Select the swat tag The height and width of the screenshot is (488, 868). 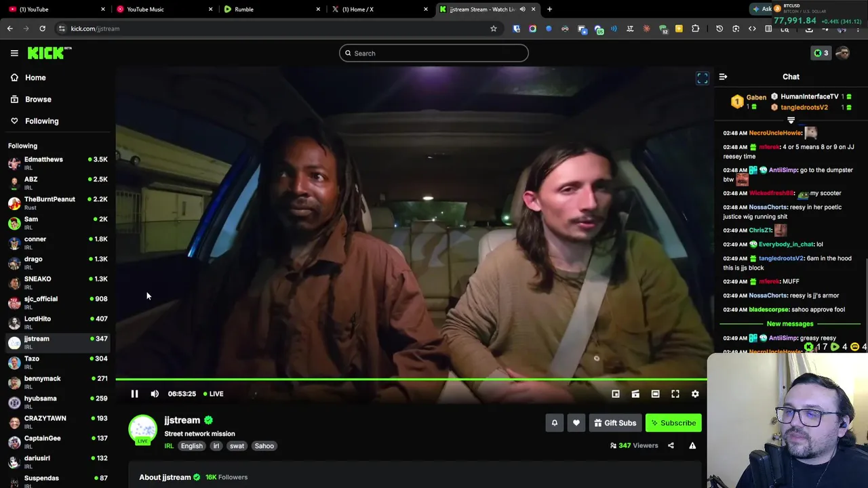237,446
